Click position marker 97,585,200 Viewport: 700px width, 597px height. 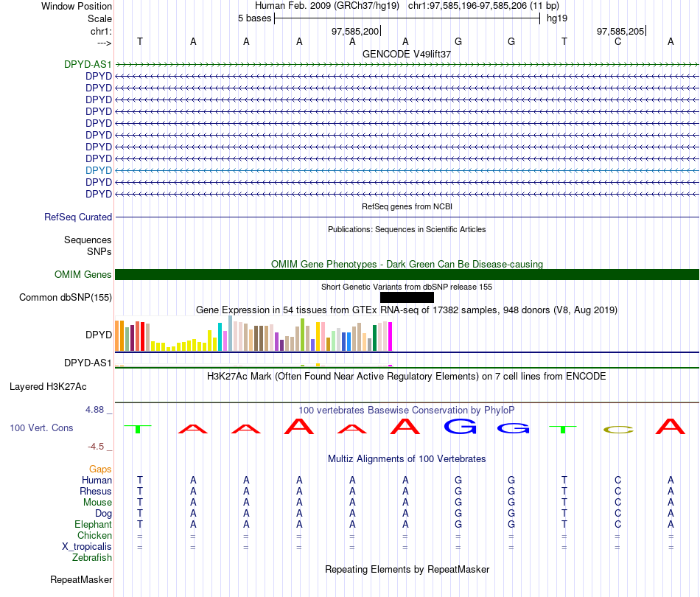coord(355,31)
